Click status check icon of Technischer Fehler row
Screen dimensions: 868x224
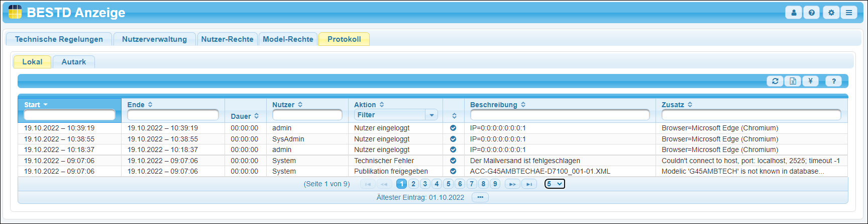[453, 161]
